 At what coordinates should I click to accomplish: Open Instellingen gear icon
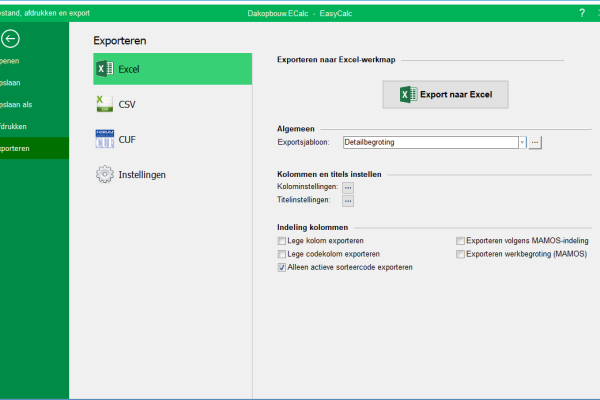coord(105,174)
